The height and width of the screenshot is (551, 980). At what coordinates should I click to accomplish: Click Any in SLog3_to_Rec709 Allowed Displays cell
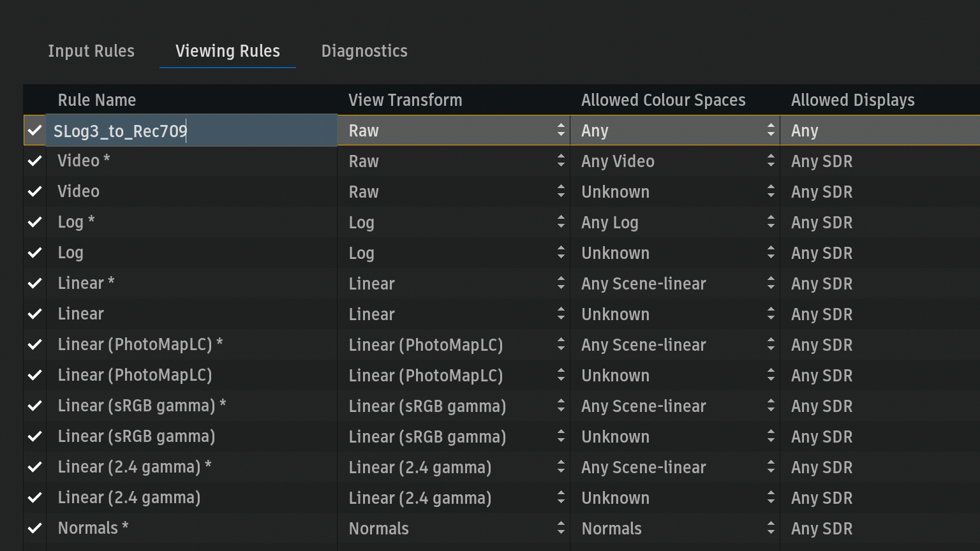[805, 131]
